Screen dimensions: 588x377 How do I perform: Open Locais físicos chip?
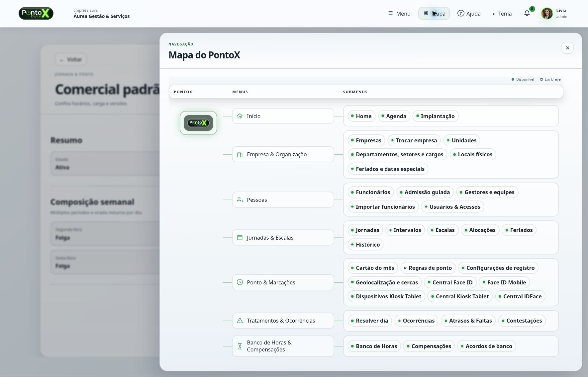click(473, 154)
